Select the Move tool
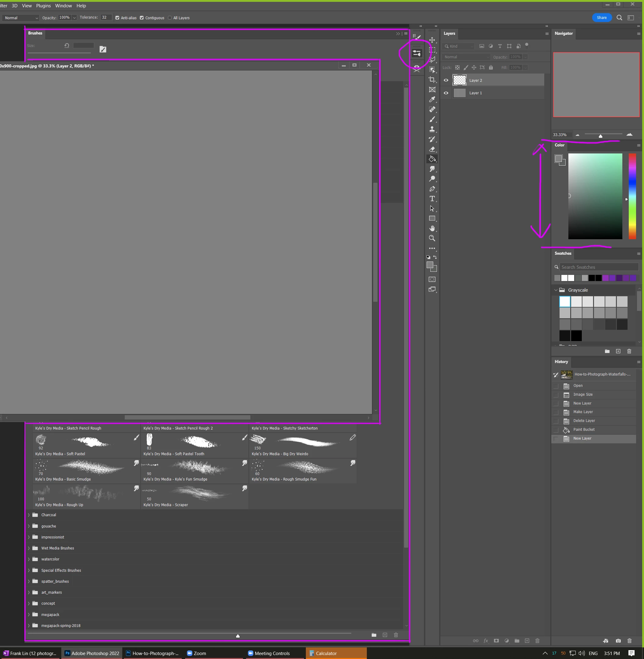The image size is (644, 659). pos(432,40)
